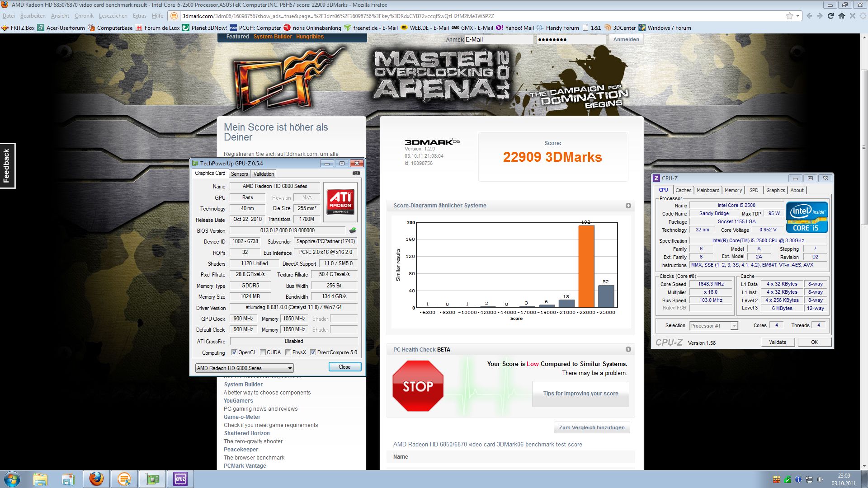Open the Mainboard tab in CPU-Z
The image size is (868, 488).
tap(708, 190)
